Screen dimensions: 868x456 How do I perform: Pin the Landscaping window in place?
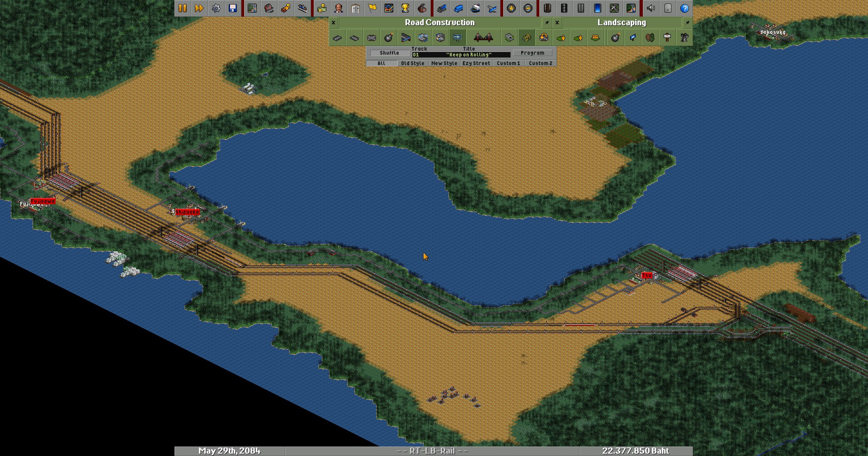pos(687,23)
